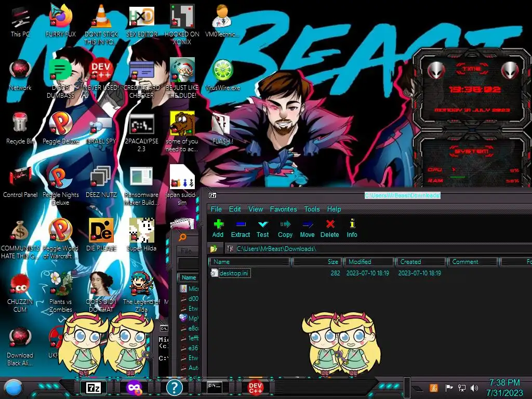
Task: Open the Tools menu in 7-Zip
Action: point(312,209)
